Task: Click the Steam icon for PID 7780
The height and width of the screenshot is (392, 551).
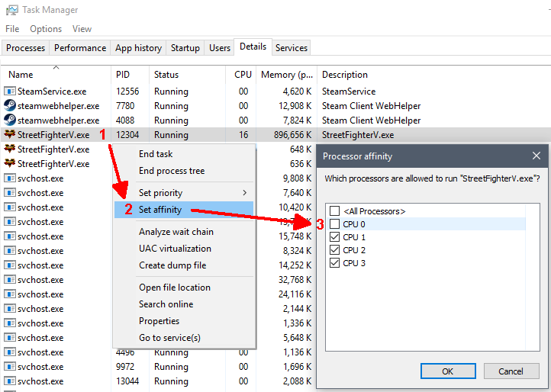Action: pyautogui.click(x=10, y=105)
